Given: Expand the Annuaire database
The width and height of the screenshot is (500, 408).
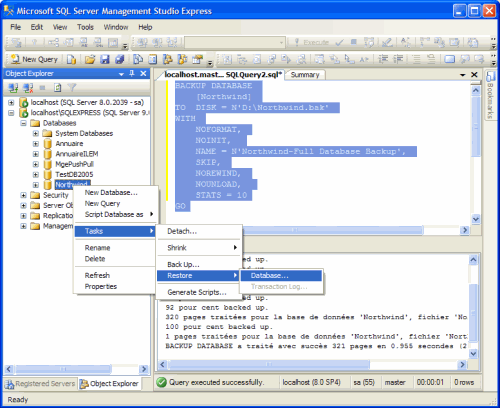Looking at the screenshot, I should (36, 144).
